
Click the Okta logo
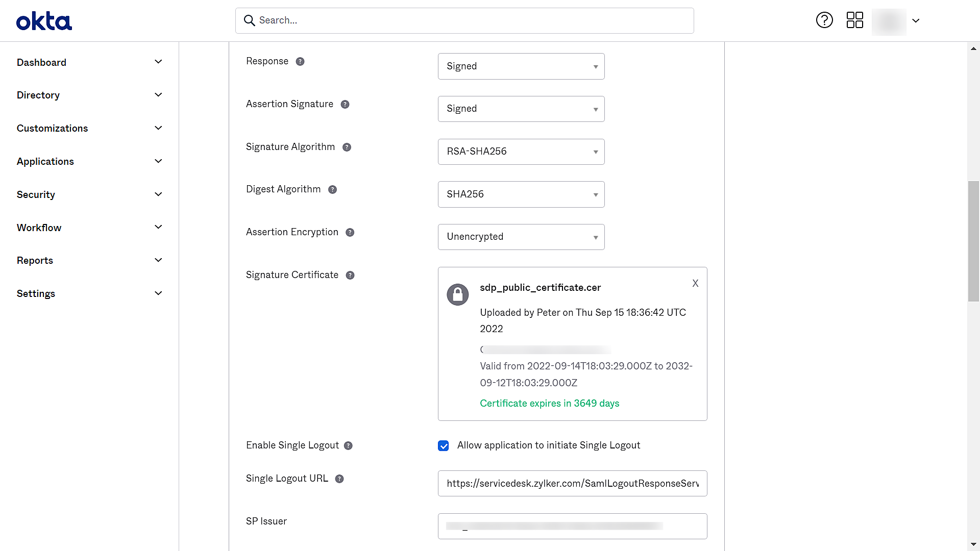click(44, 21)
